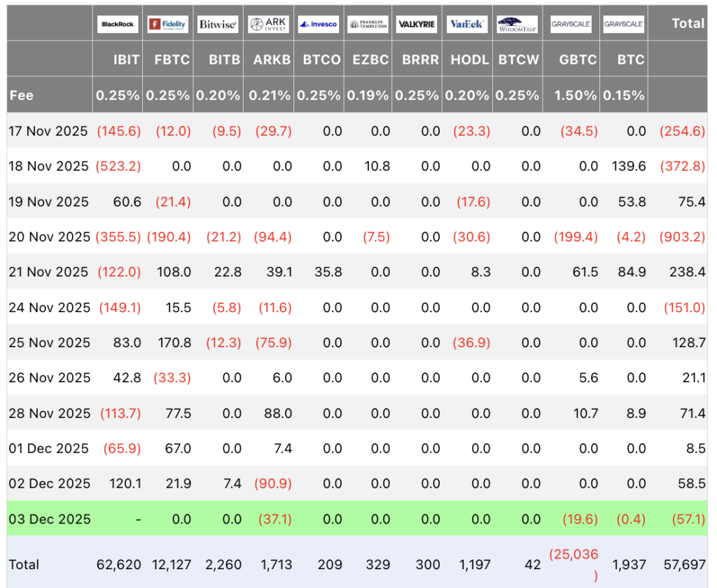The height and width of the screenshot is (588, 717).
Task: Select the Invesco logo
Action: pos(319,24)
